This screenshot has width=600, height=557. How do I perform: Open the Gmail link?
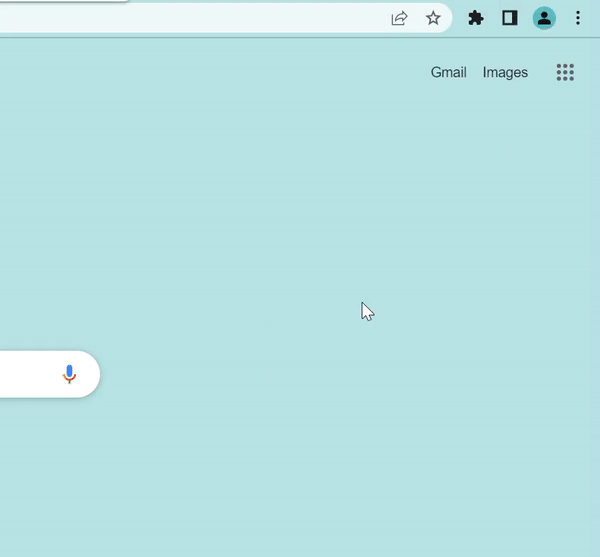448,72
